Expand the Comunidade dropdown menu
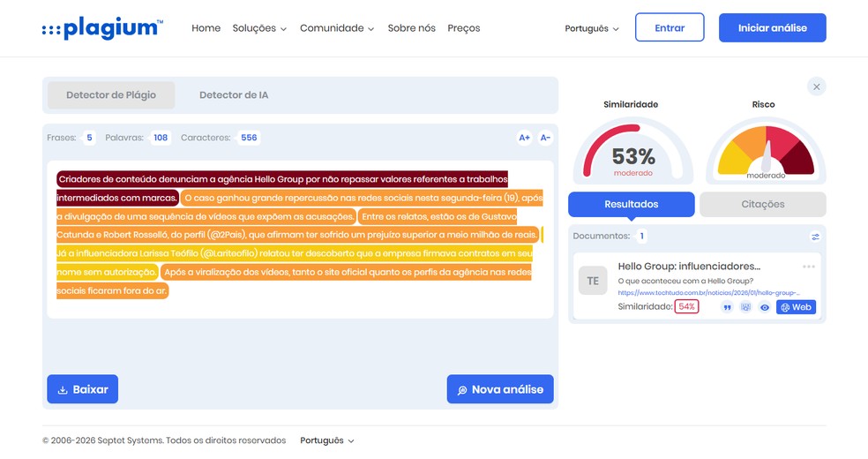868x459 pixels. coord(337,28)
